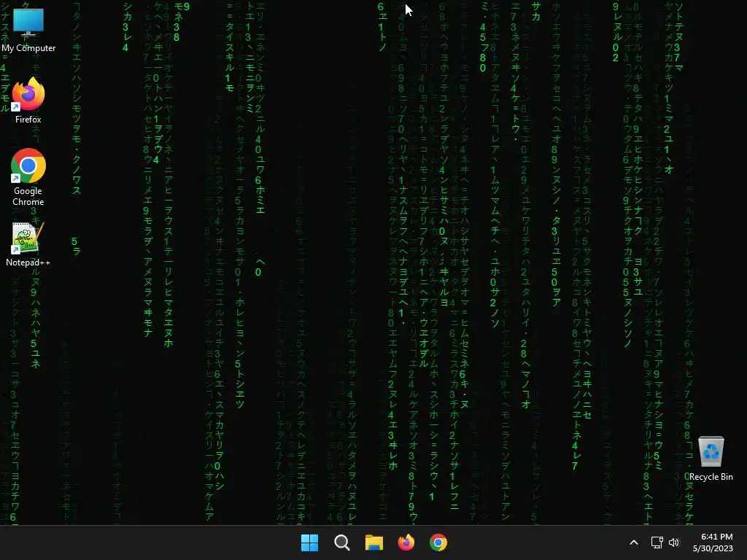
Task: Open taskbar Search magnifier
Action: (342, 542)
